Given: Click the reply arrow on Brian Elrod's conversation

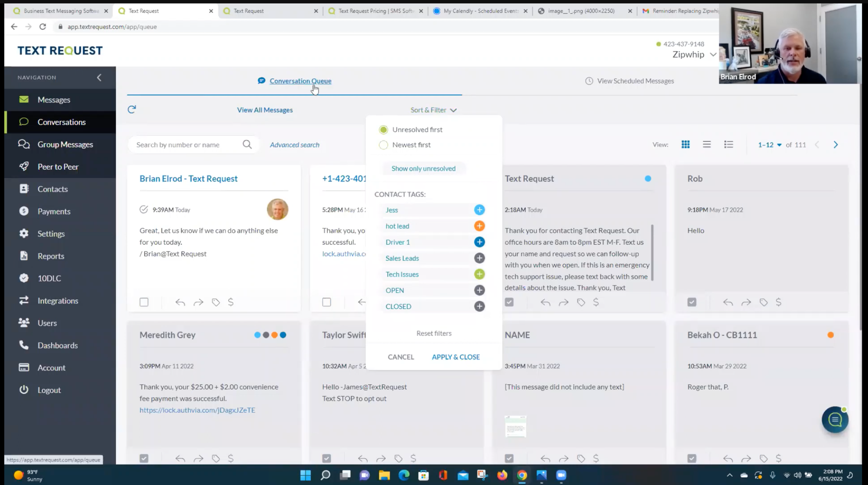Looking at the screenshot, I should [179, 302].
